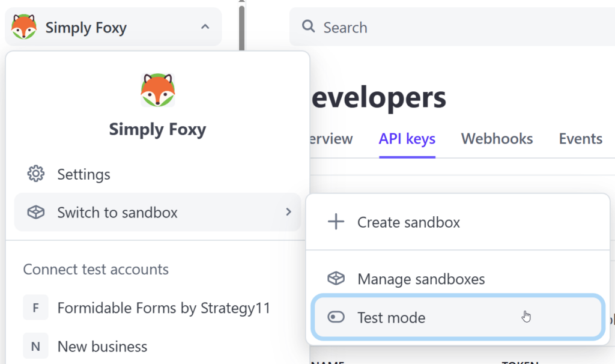Viewport: 615px width, 364px height.
Task: Click the Simply Foxy fox avatar icon
Action: 23,26
